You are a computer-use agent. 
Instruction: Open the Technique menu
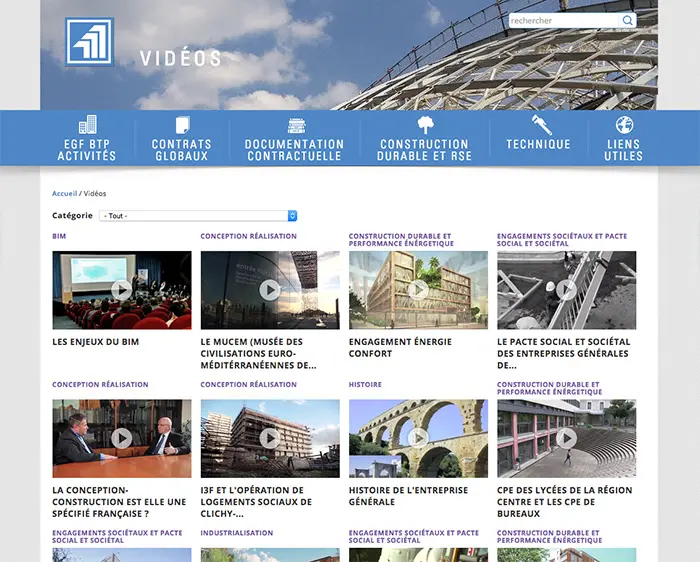pos(538,144)
